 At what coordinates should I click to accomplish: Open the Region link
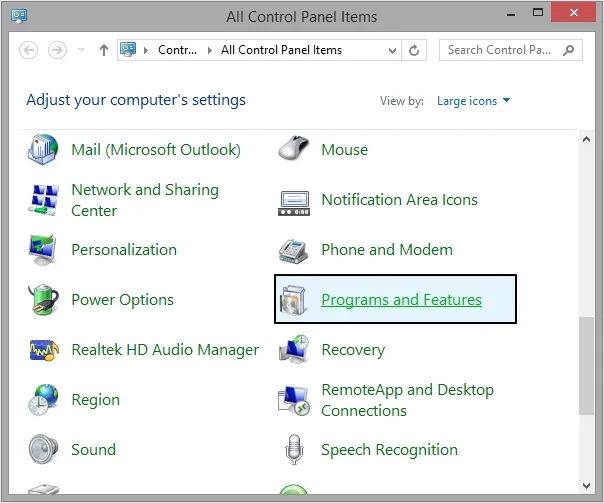[96, 400]
